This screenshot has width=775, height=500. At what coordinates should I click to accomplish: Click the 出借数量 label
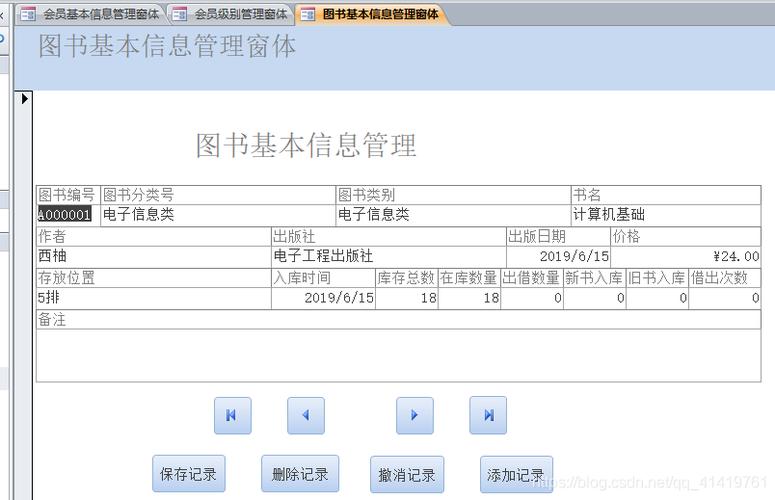coord(531,278)
